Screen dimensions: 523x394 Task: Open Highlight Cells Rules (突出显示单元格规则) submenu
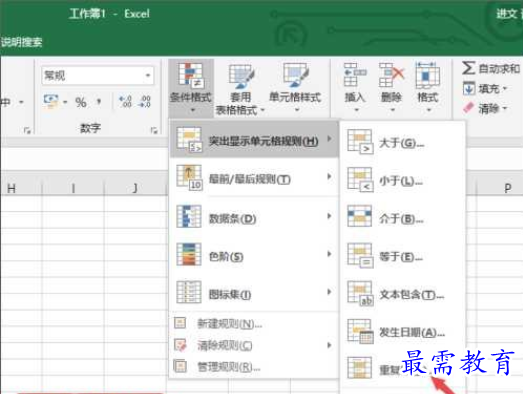pyautogui.click(x=254, y=139)
